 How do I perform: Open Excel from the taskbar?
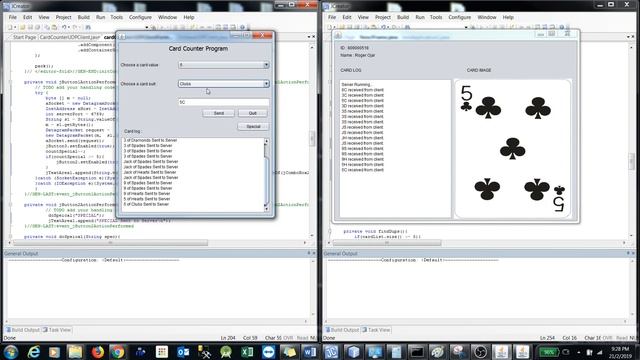pyautogui.click(x=247, y=351)
